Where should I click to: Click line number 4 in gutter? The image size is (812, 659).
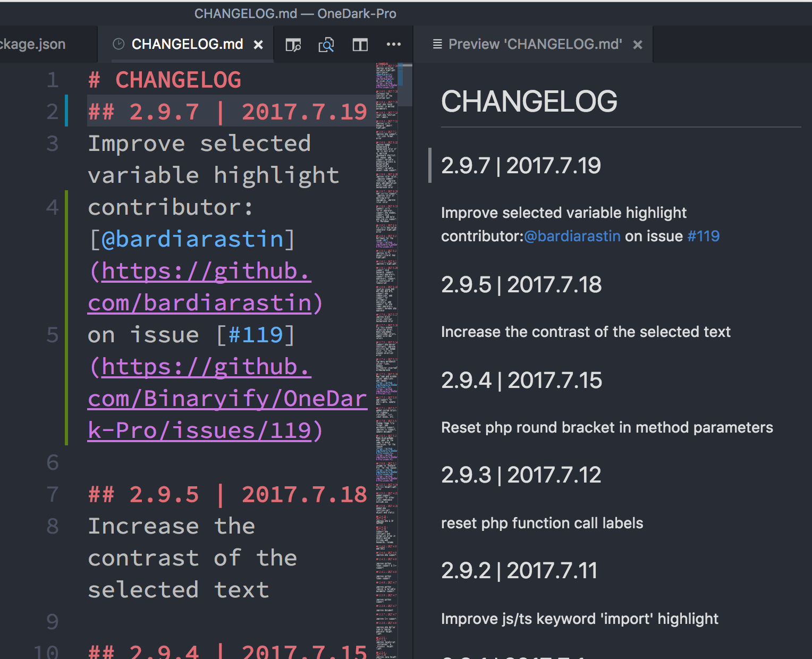pos(52,207)
